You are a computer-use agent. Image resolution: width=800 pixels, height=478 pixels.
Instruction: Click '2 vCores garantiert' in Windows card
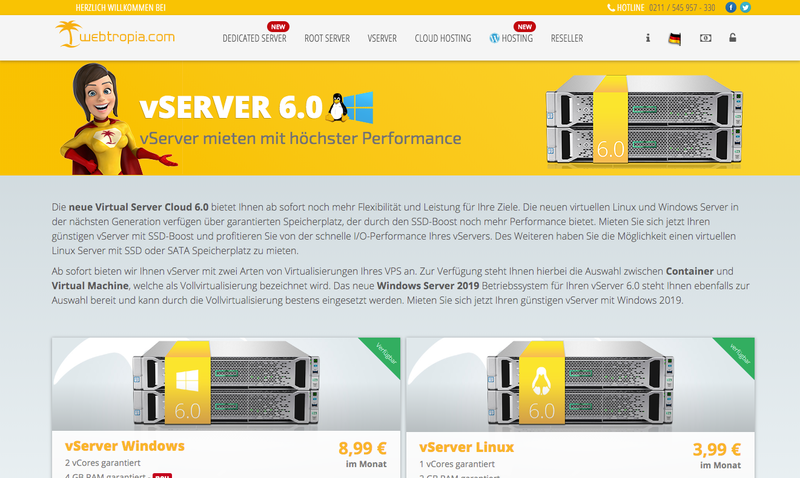pos(103,463)
